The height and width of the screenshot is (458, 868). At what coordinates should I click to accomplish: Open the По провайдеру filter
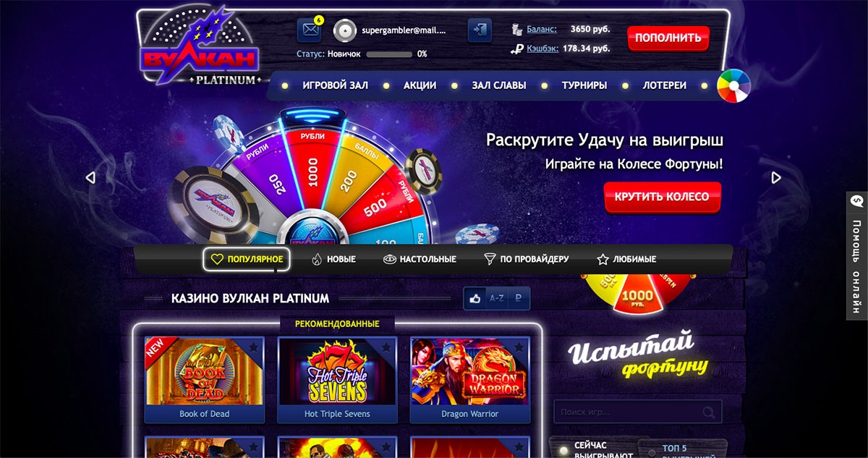pyautogui.click(x=526, y=259)
